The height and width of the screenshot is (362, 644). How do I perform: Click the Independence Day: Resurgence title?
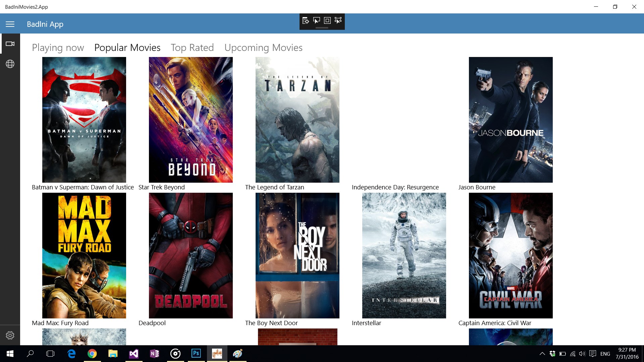(395, 187)
